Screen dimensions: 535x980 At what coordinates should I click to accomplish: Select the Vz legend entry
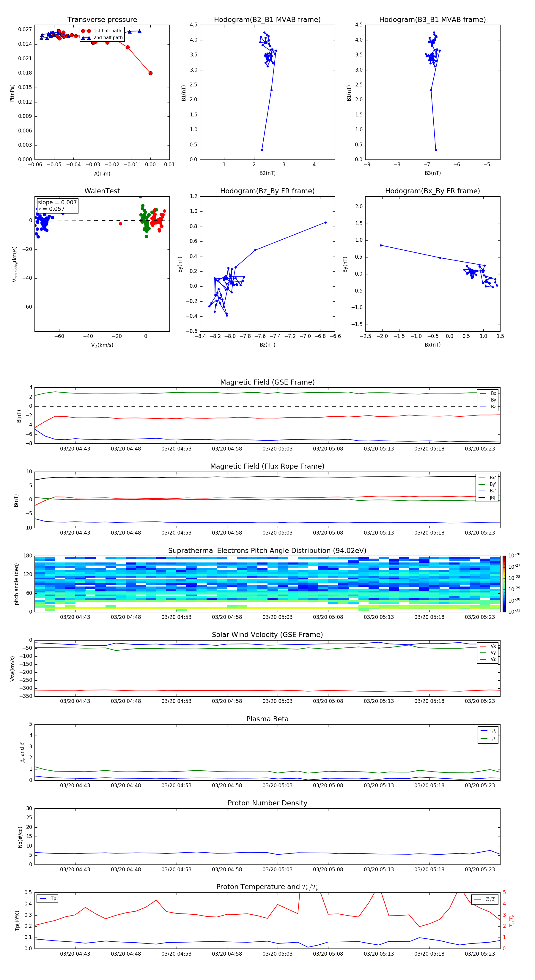click(488, 659)
